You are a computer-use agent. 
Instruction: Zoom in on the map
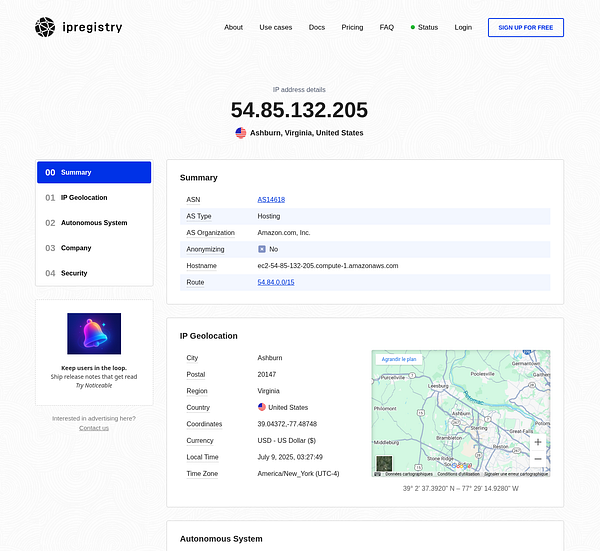[538, 442]
